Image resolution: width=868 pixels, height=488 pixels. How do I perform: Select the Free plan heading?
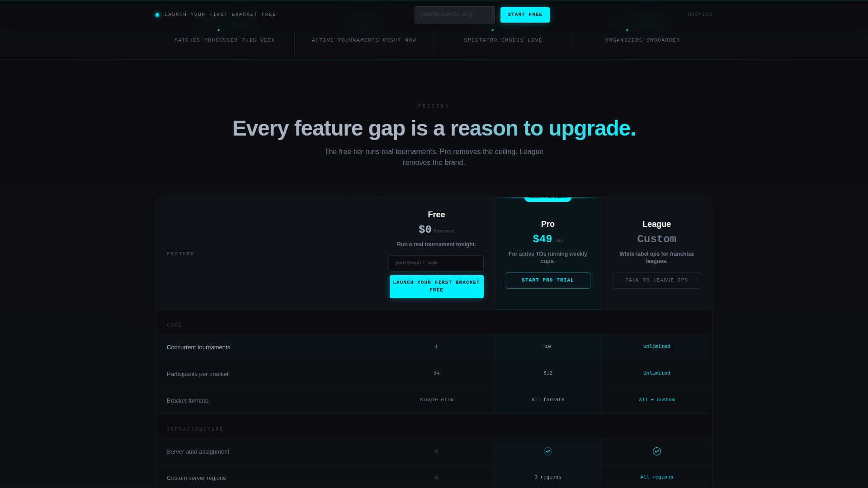[436, 215]
